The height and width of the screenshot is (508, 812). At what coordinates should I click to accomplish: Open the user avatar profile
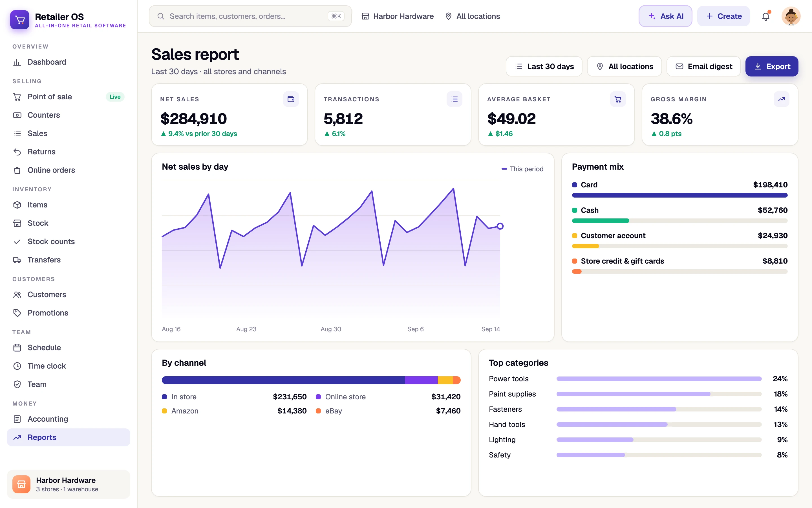[x=791, y=16]
